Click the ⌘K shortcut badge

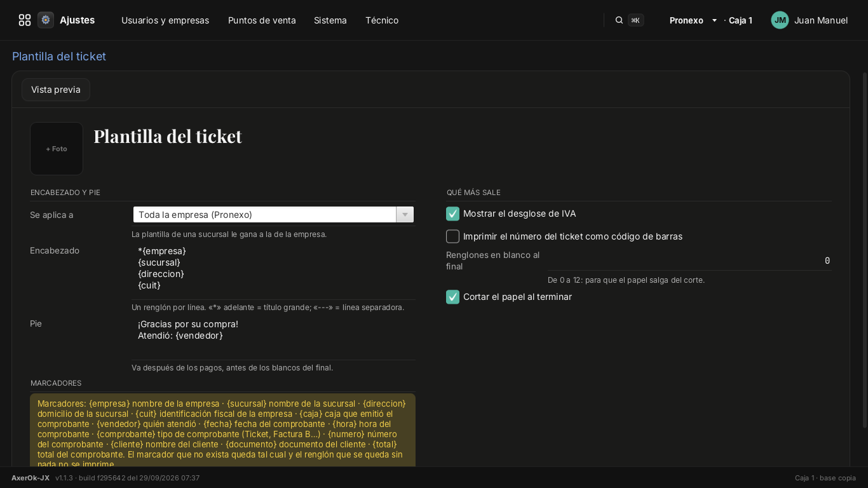pos(635,20)
